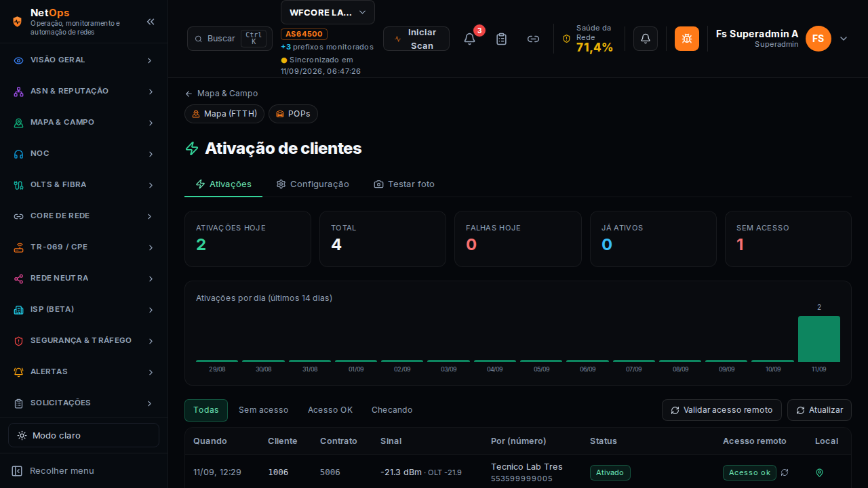The width and height of the screenshot is (868, 488).
Task: Open WFCORE LA... network selector dropdown
Action: (328, 12)
